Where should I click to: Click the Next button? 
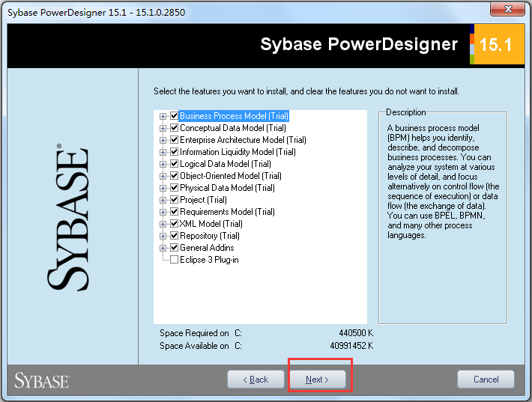coord(318,380)
